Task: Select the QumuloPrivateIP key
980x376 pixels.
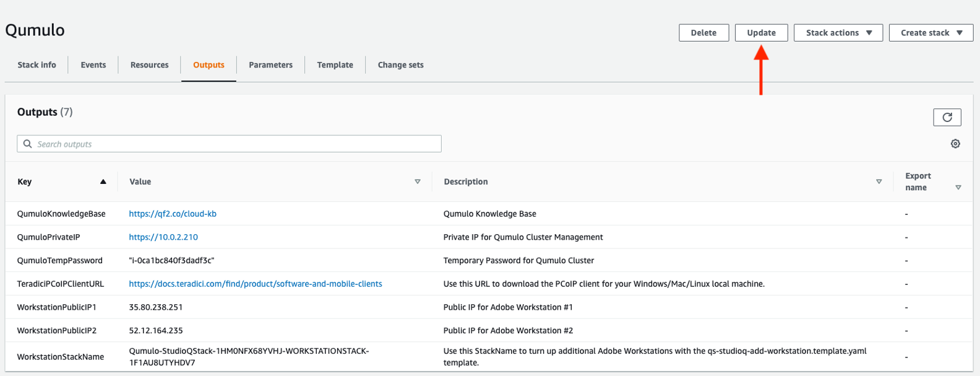Action: point(48,237)
